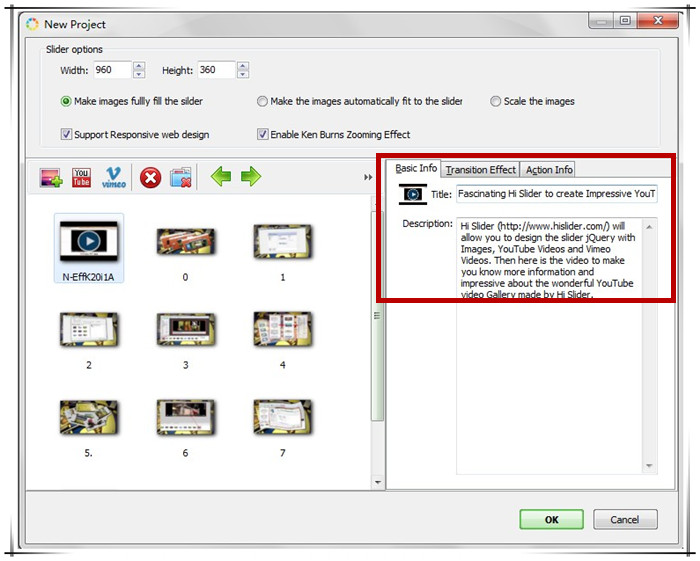Viewport: 700px width, 561px height.
Task: Select 'Scale the images' radio button
Action: (x=496, y=101)
